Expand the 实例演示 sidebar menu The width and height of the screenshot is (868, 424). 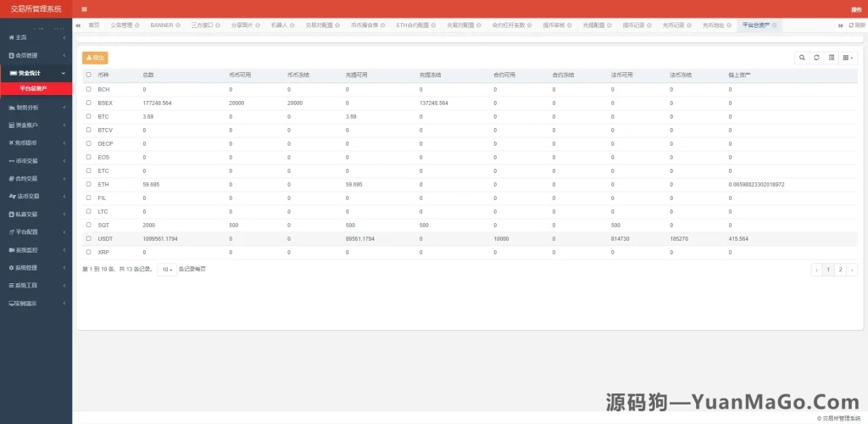coord(36,304)
